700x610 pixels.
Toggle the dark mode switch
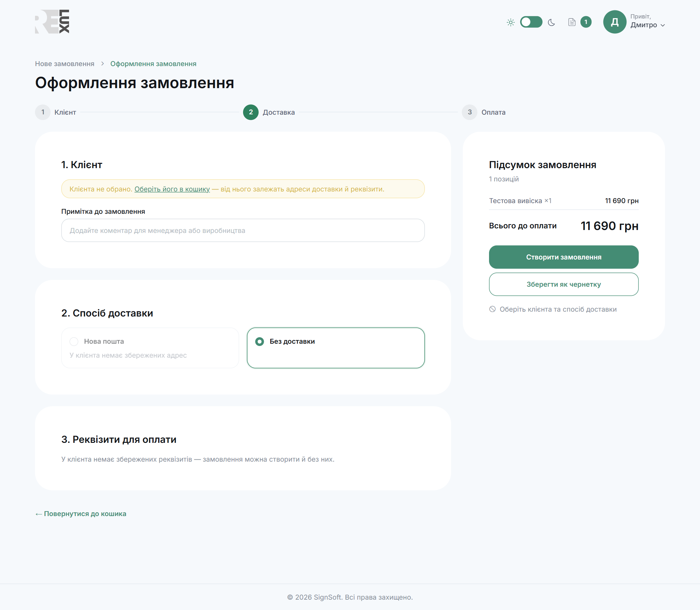[531, 22]
